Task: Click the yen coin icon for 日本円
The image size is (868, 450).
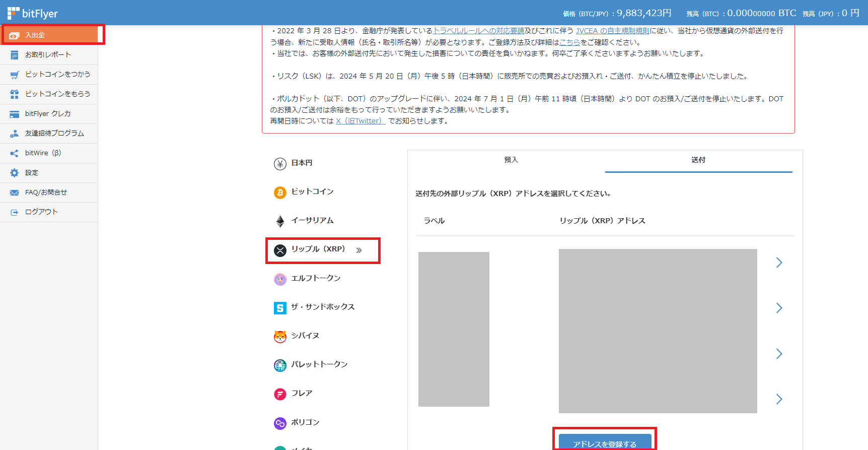Action: (x=280, y=164)
